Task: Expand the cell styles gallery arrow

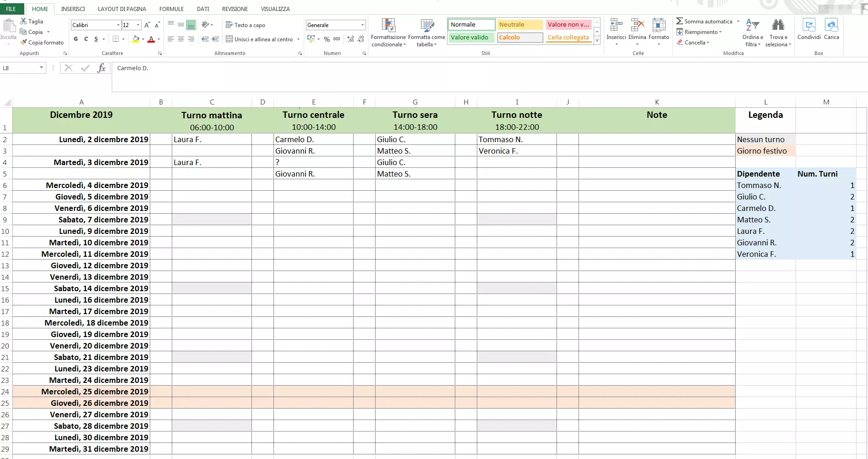Action: (597, 40)
